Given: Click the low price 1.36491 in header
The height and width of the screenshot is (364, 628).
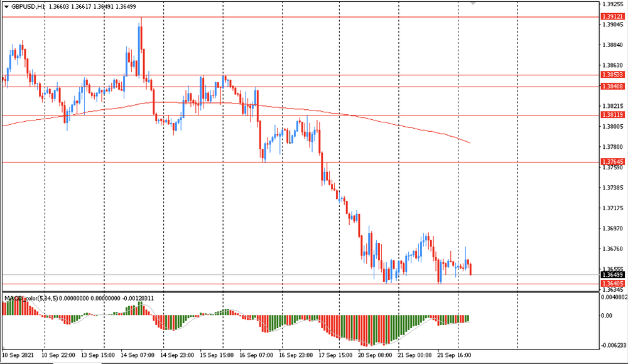Looking at the screenshot, I should point(103,7).
